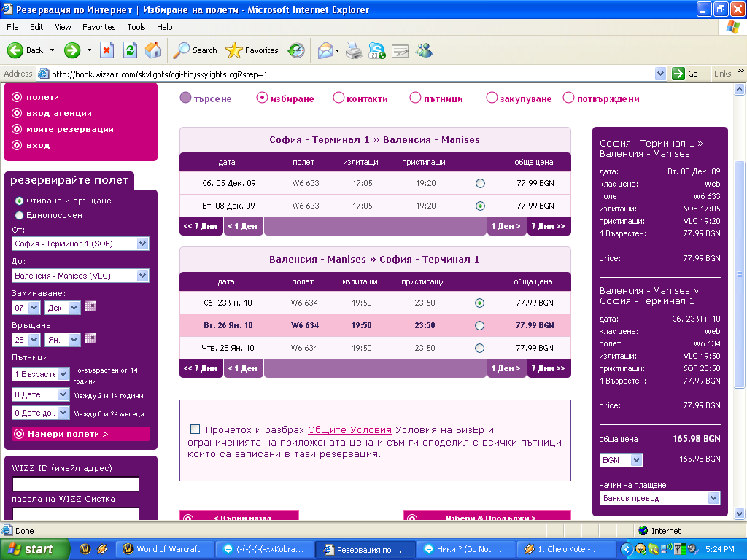The height and width of the screenshot is (560, 747).
Task: Select the 05 Дек. 09 outbound flight
Action: pos(479,184)
